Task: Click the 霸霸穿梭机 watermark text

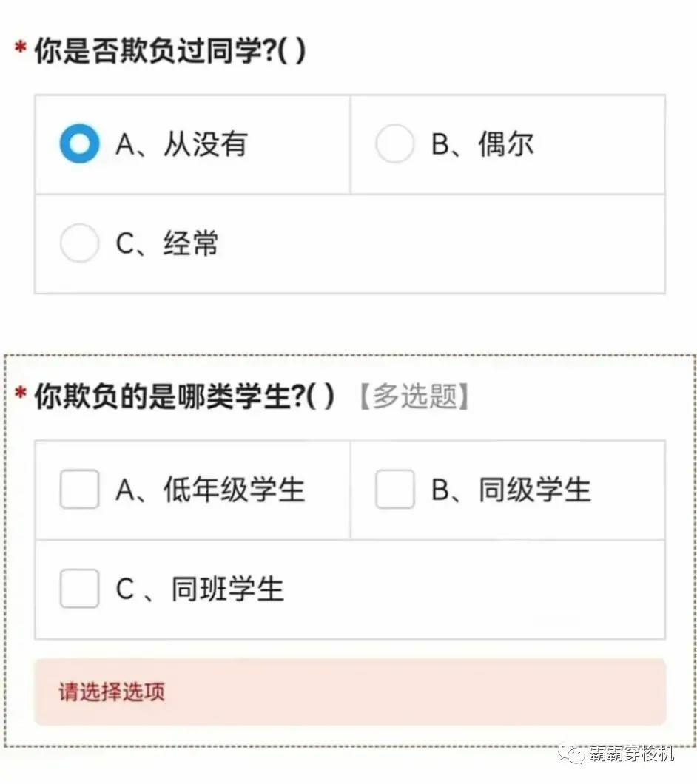Action: [x=631, y=753]
